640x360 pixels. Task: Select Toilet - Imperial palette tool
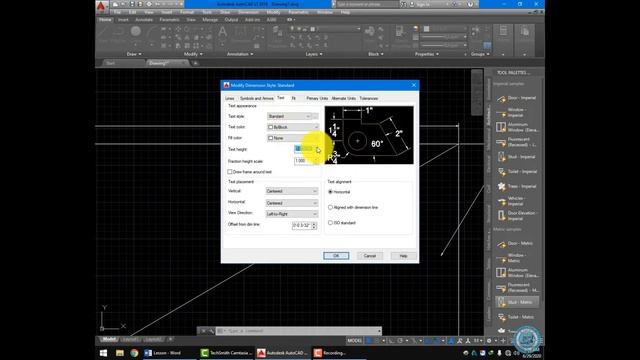pos(516,171)
